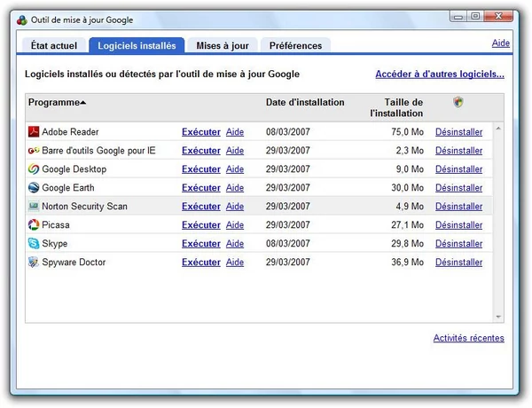Open the Aide link near the tabs

(x=501, y=43)
